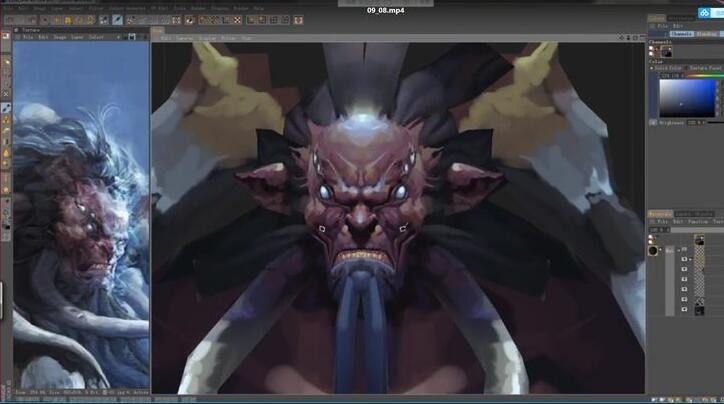Open the Plugins menu
Viewport: 724px width, 404px height.
(x=219, y=8)
